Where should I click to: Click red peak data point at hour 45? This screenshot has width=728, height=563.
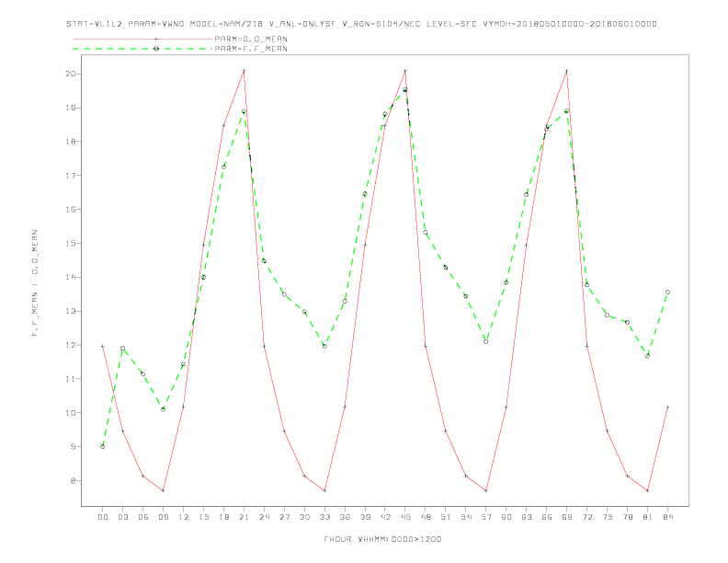[405, 71]
